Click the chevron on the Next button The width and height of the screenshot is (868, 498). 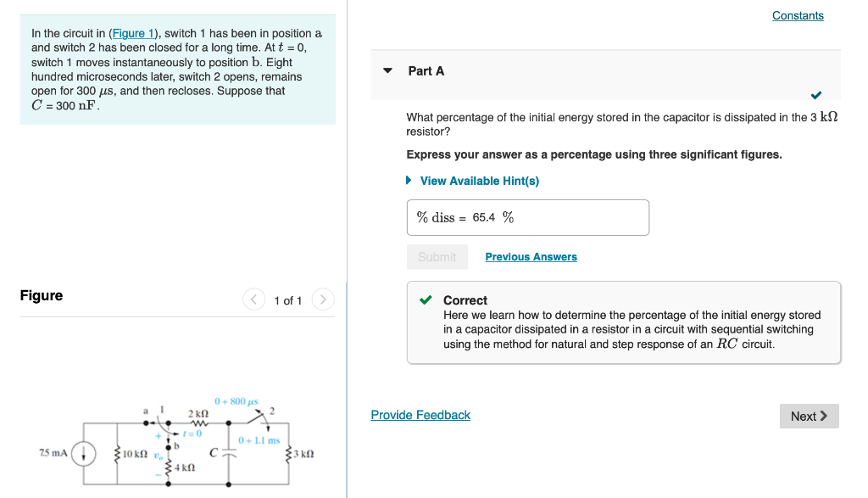click(824, 416)
